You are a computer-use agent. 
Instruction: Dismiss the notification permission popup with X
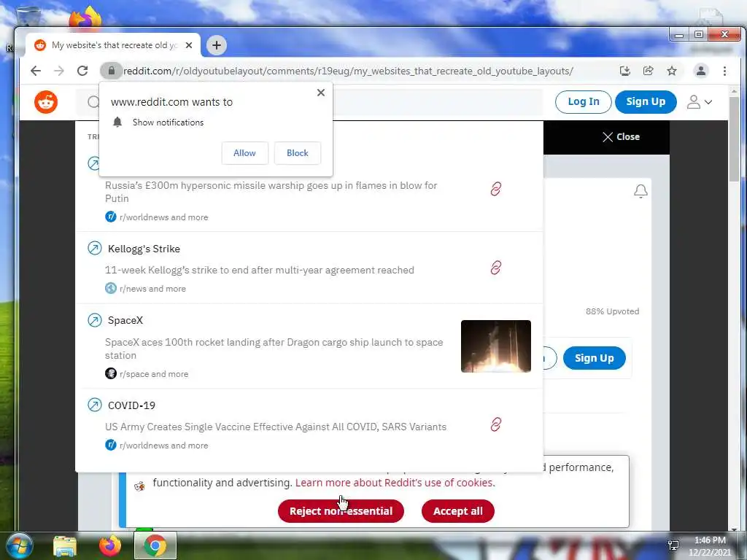click(x=321, y=93)
